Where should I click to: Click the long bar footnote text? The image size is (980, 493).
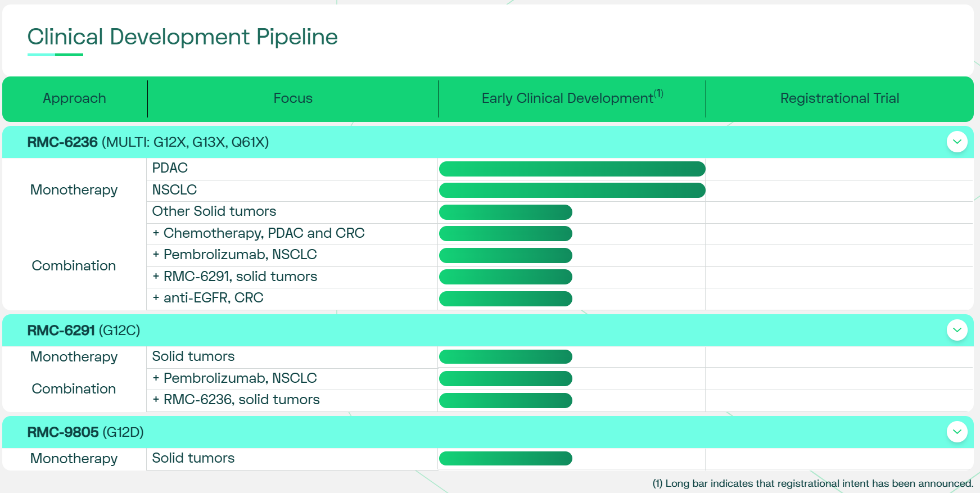pyautogui.click(x=812, y=483)
